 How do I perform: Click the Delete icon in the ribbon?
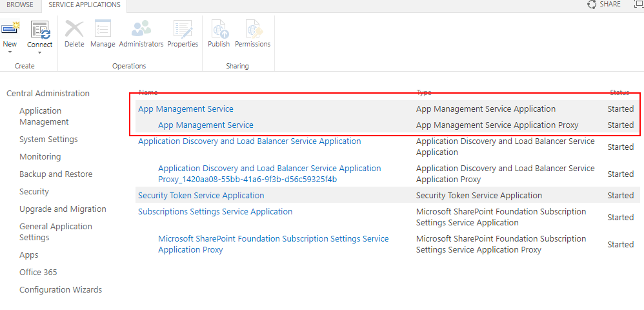pos(74,30)
